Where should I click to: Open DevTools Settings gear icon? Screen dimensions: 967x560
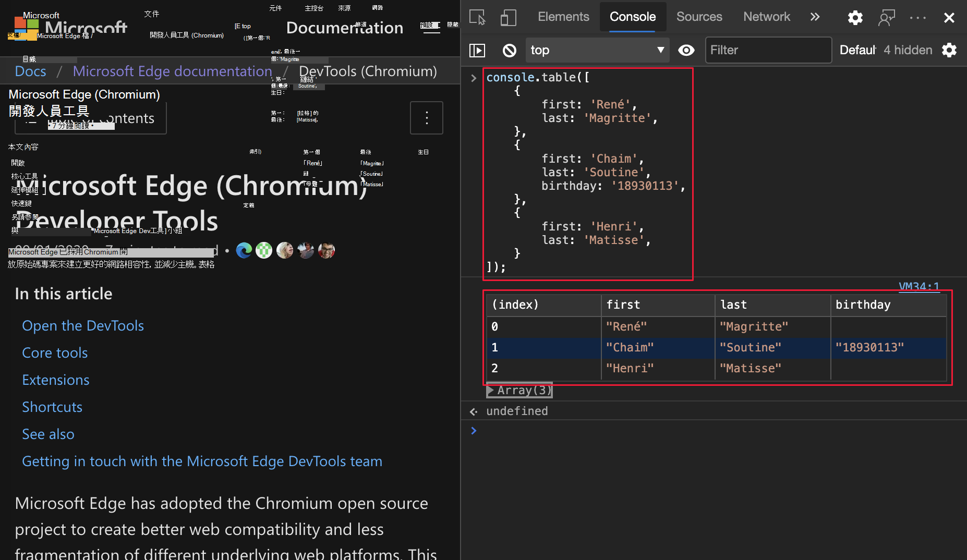click(855, 17)
